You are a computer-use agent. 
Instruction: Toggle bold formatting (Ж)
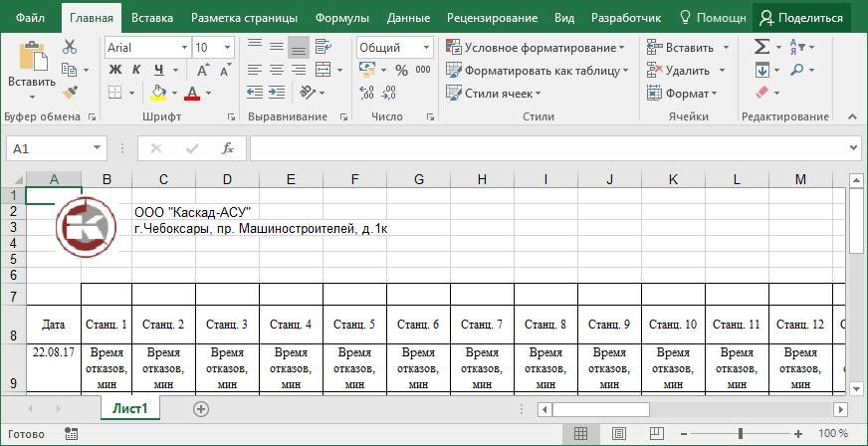[x=114, y=70]
